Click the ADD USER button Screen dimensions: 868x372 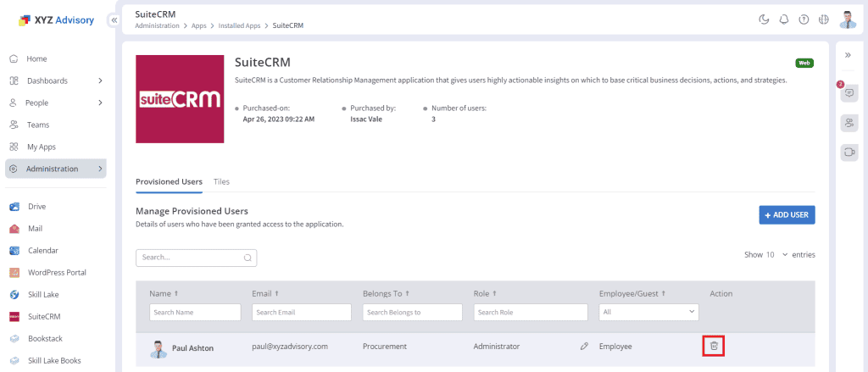787,214
